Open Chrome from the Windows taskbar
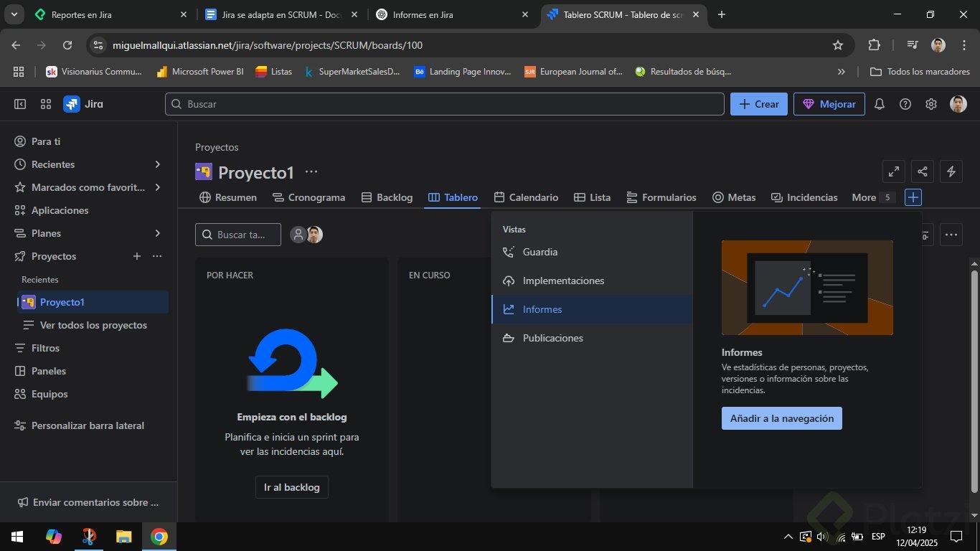 point(159,537)
